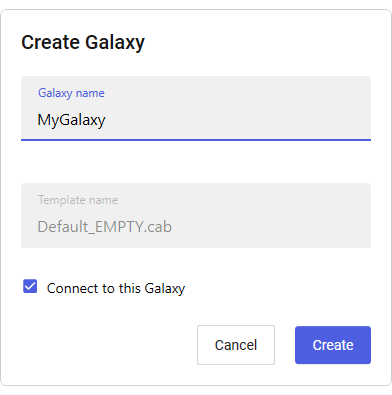Click the 'Template name' greyed label

point(78,200)
